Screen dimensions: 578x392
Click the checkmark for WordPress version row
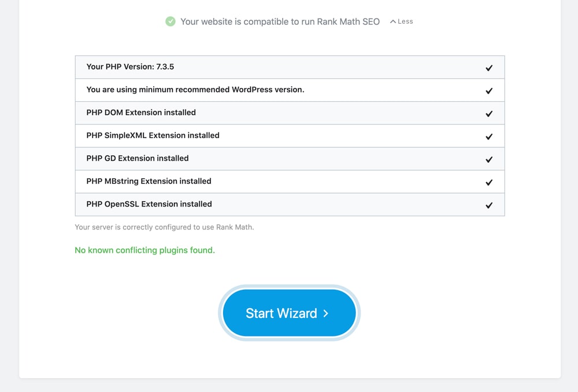pos(489,90)
